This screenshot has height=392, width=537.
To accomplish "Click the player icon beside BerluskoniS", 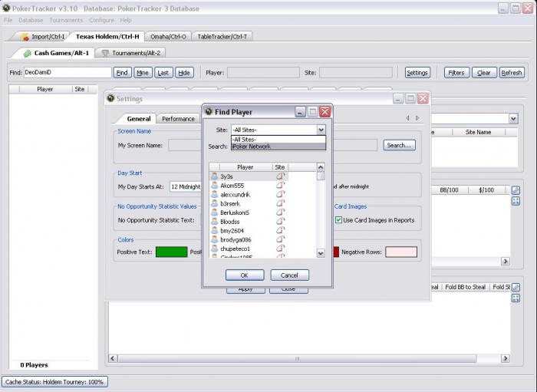I will 214,212.
